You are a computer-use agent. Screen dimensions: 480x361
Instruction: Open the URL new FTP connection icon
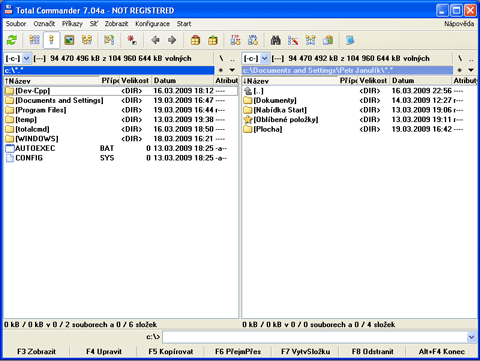(253, 40)
